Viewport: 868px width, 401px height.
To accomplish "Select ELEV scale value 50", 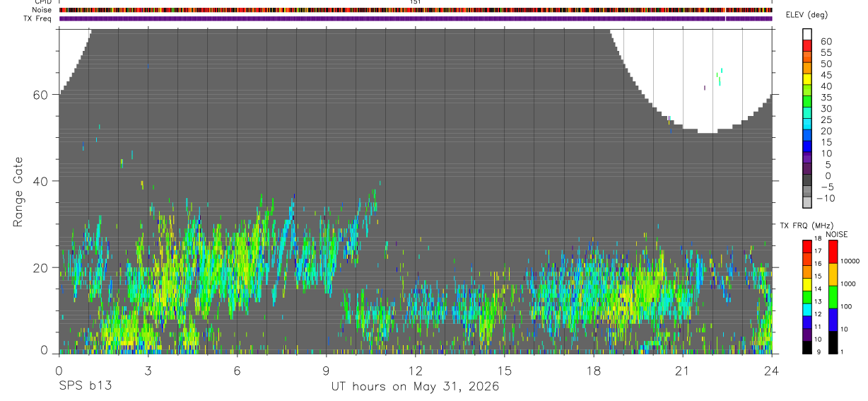I will (x=826, y=64).
